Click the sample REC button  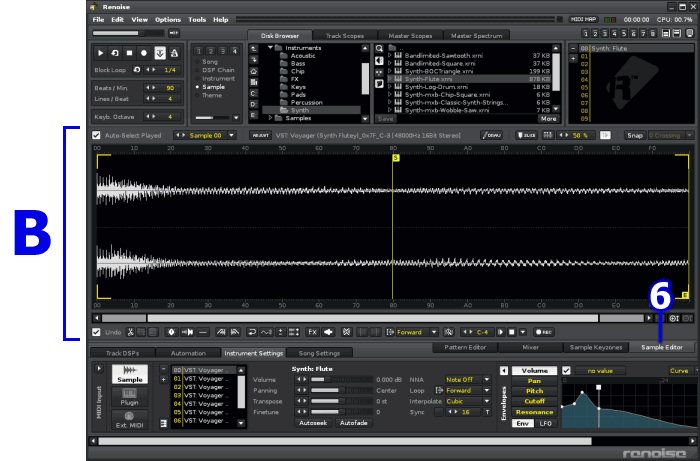pyautogui.click(x=544, y=332)
